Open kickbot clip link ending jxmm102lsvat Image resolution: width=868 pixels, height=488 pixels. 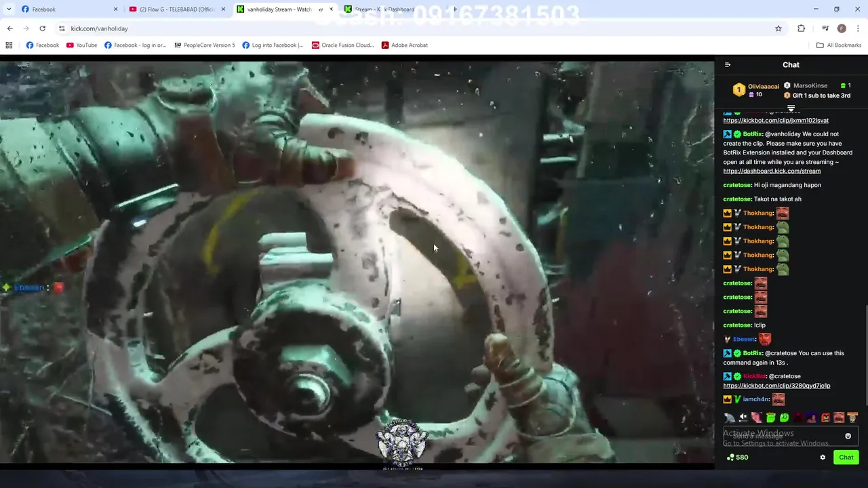(776, 121)
